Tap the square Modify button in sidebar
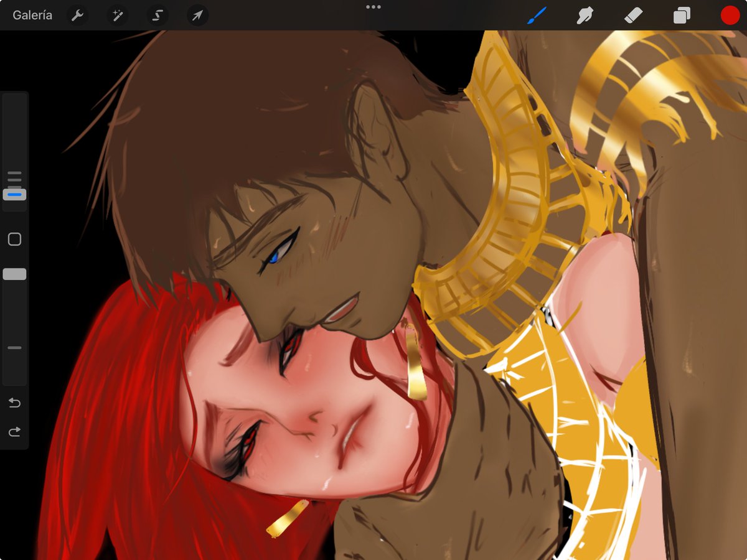This screenshot has width=747, height=560. tap(14, 239)
